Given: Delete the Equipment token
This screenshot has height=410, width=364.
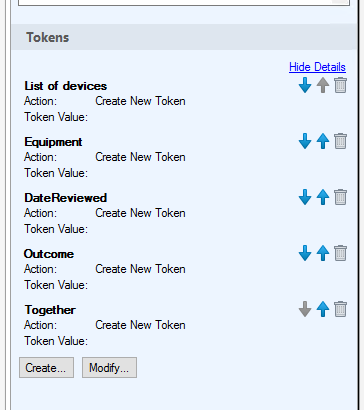Looking at the screenshot, I should pyautogui.click(x=340, y=141).
